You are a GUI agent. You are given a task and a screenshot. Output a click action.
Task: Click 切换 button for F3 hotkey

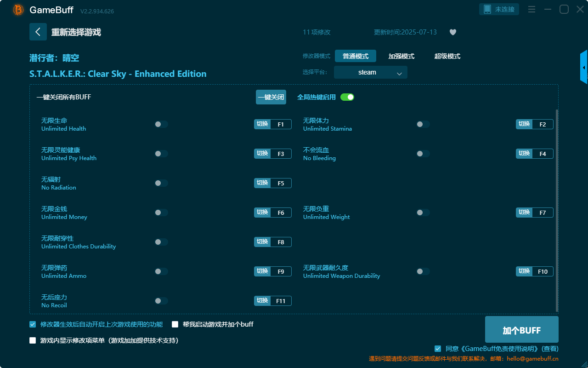262,154
